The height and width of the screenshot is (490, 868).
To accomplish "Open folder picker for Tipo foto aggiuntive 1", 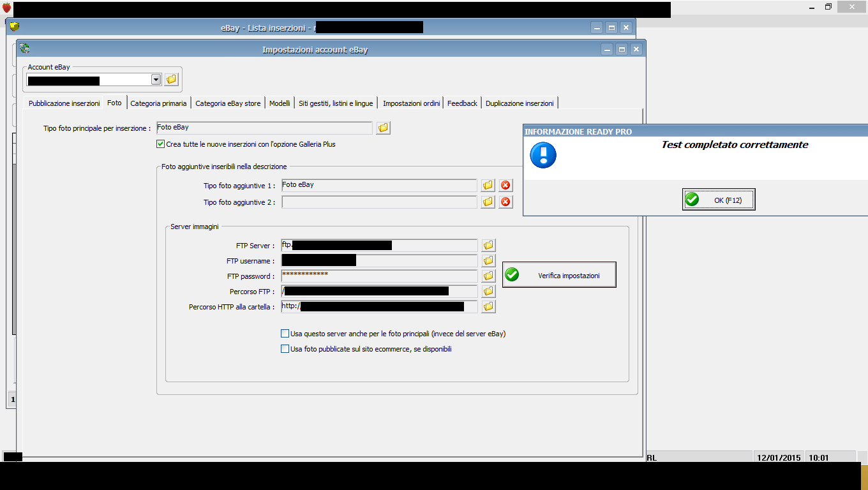I will pyautogui.click(x=488, y=186).
